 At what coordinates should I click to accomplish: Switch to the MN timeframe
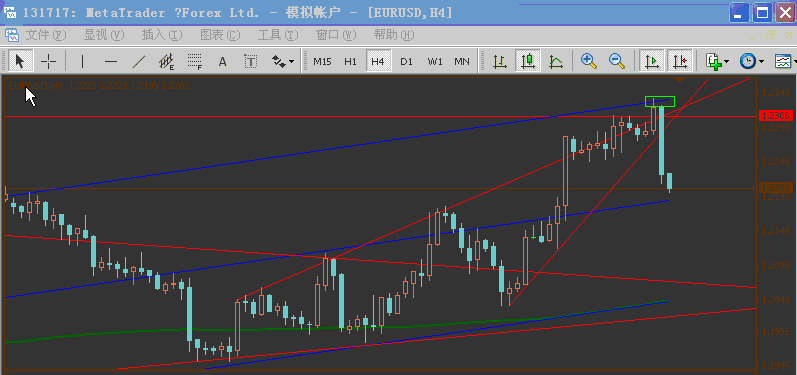[x=462, y=61]
